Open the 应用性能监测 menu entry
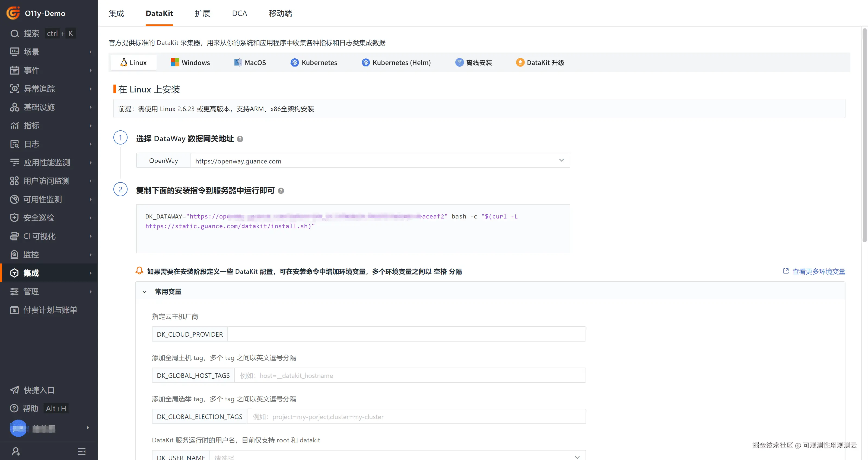868x460 pixels. tap(49, 163)
